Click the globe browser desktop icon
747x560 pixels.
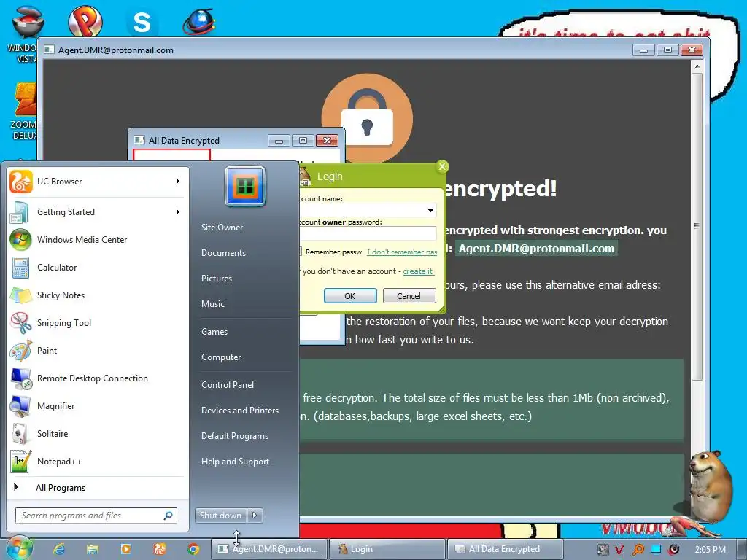(x=199, y=21)
